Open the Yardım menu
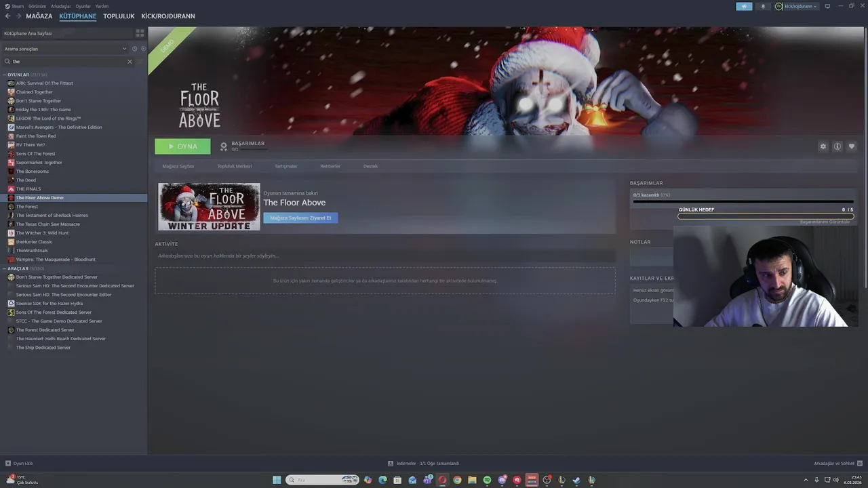Screen dimensions: 868x488 click(102, 6)
